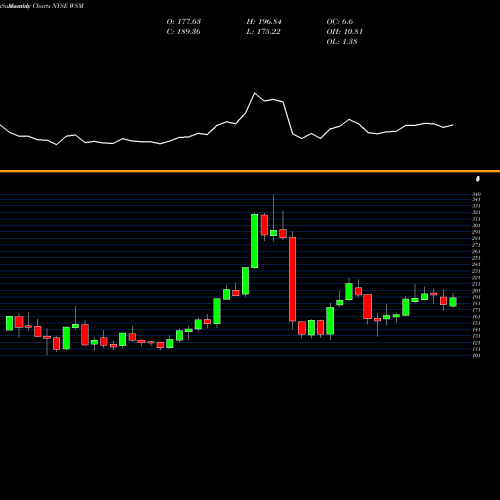Viewport: 500px width, 500px height.
Task: Click the 251 price axis label
Action: click(476, 258)
